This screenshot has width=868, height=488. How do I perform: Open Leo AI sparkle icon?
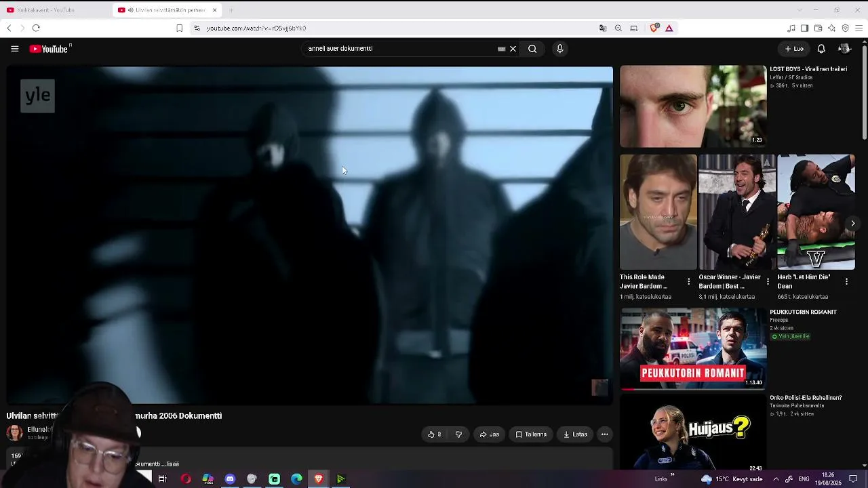(x=831, y=28)
